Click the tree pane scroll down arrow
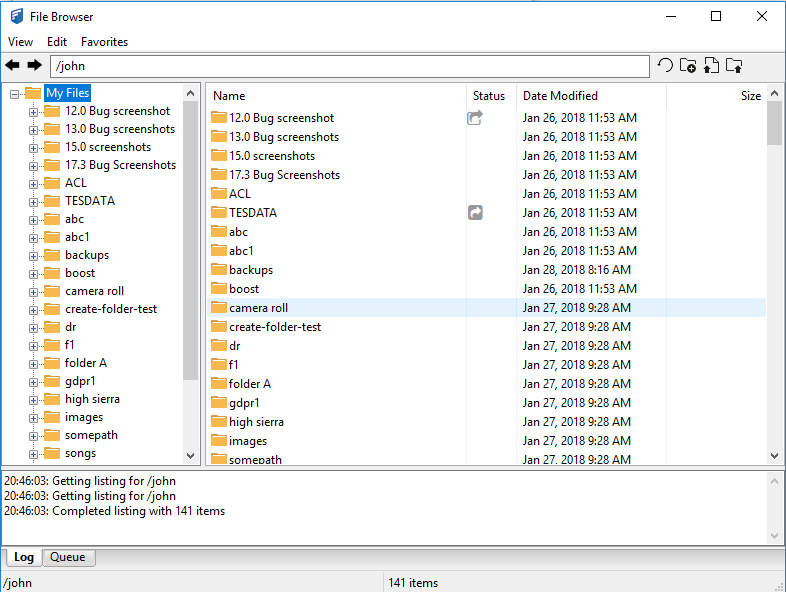 point(190,456)
